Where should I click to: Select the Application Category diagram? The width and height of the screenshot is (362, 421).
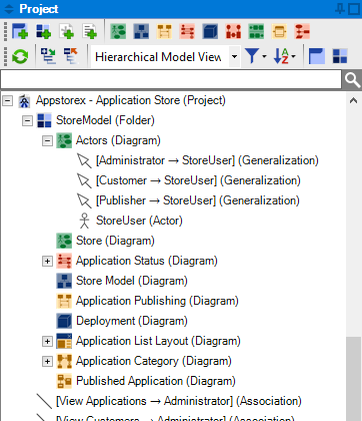(154, 361)
